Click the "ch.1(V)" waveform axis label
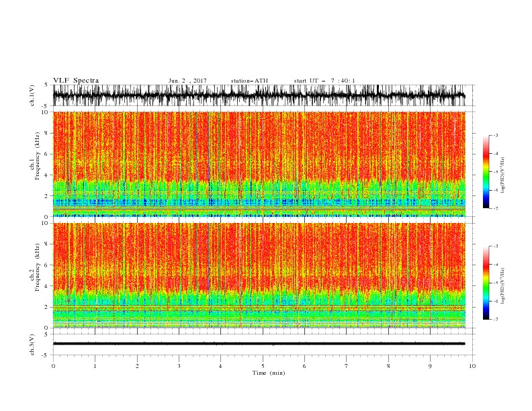The image size is (532, 411). [x=32, y=95]
